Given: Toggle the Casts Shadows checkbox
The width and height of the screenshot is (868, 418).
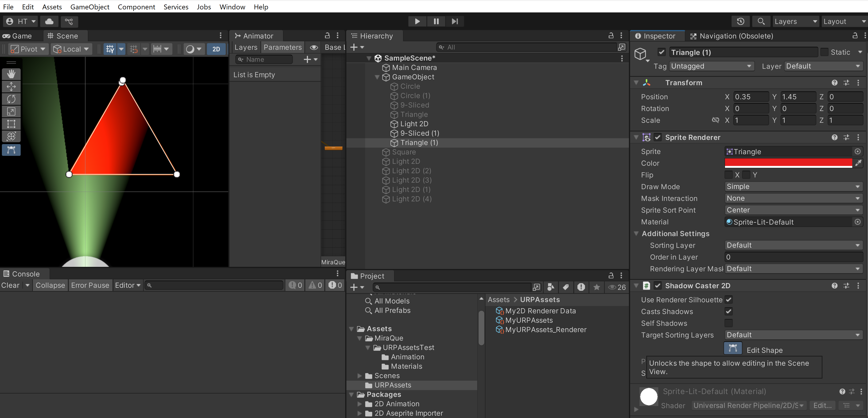Looking at the screenshot, I should 728,311.
